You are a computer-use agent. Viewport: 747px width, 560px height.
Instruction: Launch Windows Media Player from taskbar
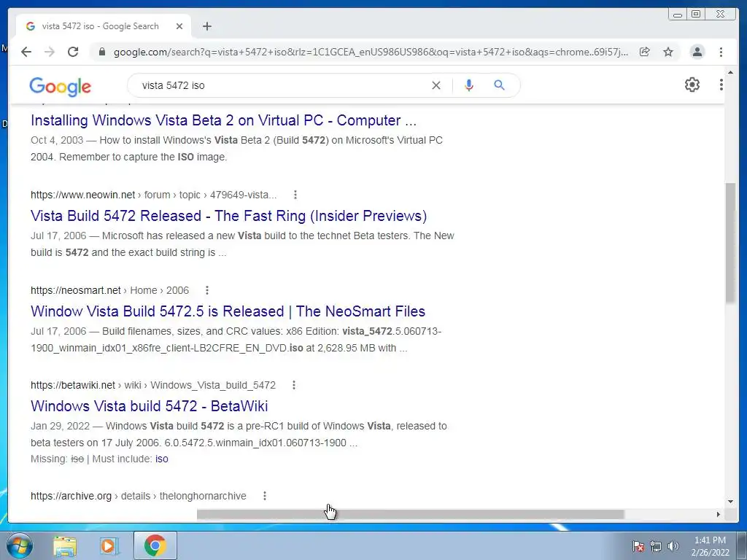(109, 545)
